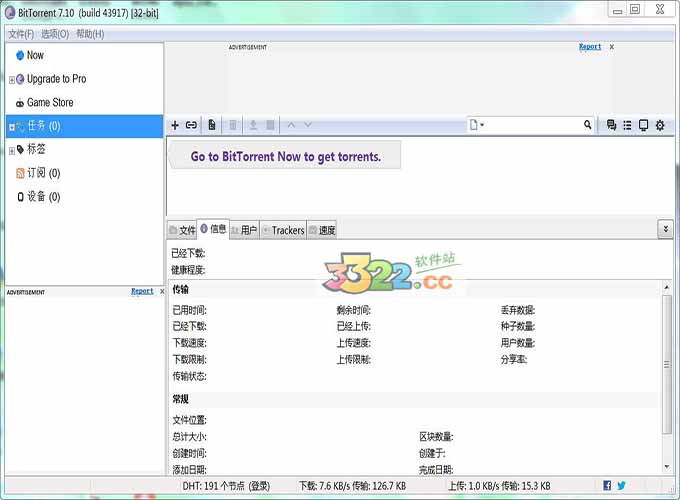Click Report link on top advertisement
This screenshot has width=680, height=500.
pyautogui.click(x=590, y=46)
